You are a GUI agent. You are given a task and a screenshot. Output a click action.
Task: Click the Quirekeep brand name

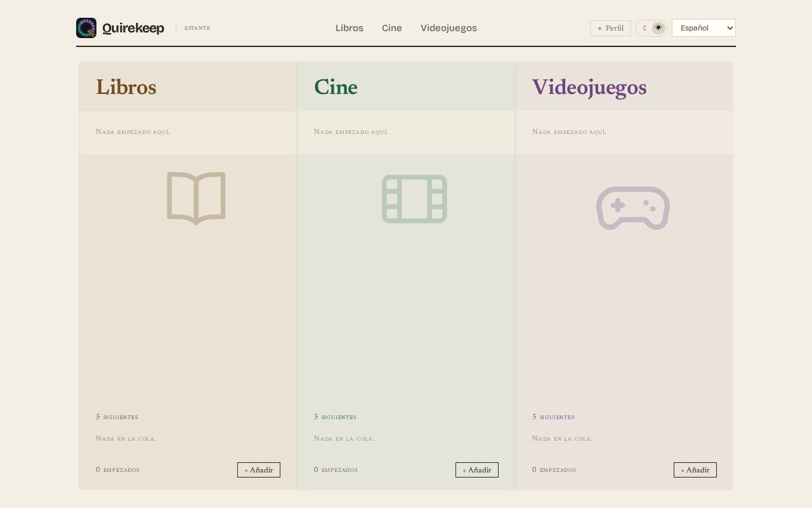[133, 28]
